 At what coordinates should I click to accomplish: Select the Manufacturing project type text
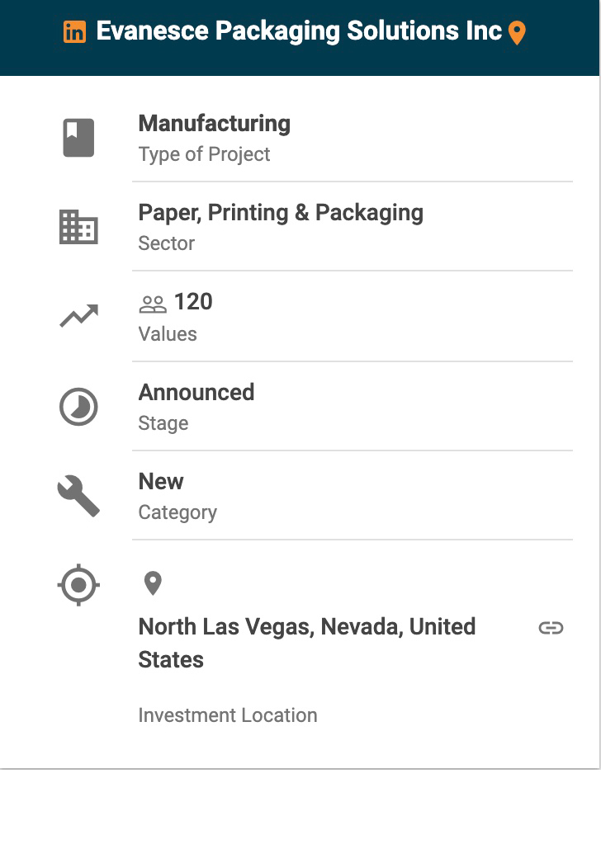pyautogui.click(x=214, y=124)
